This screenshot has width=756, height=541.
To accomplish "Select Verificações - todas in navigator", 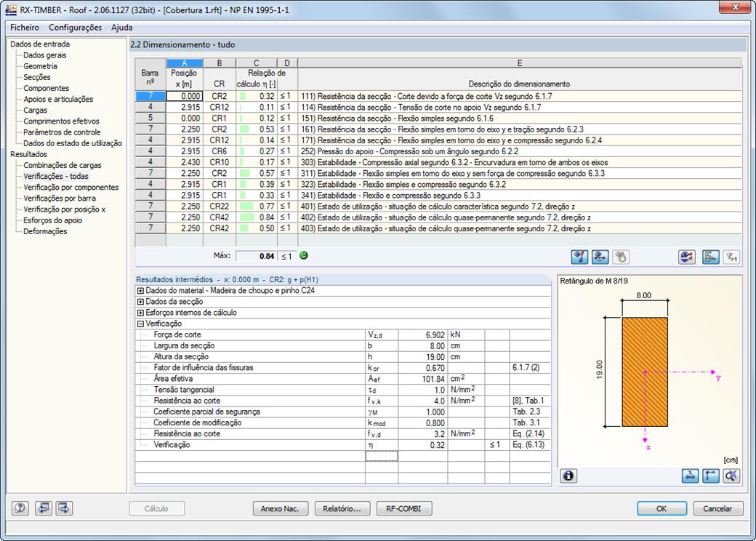I will click(x=55, y=177).
